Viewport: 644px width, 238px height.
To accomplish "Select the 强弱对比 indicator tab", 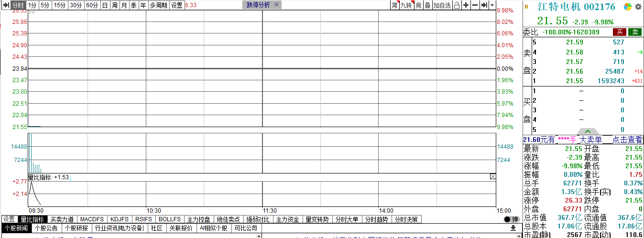I will pos(258,219).
